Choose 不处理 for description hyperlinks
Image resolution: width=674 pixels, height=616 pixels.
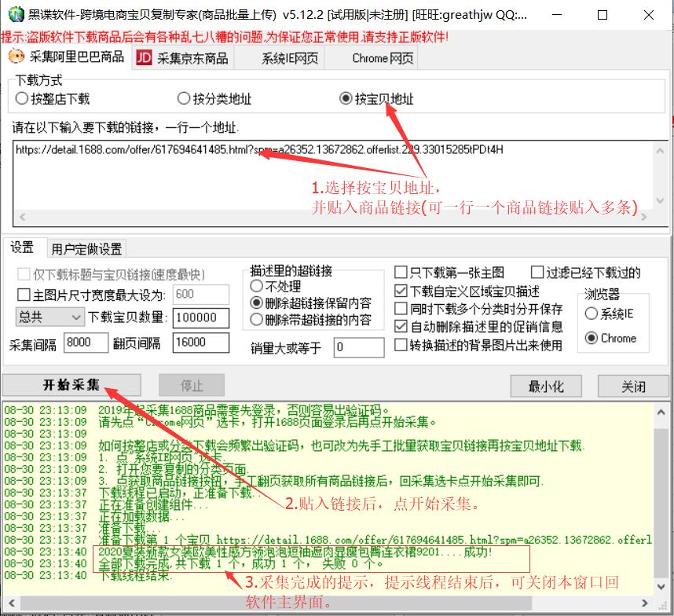pos(276,286)
